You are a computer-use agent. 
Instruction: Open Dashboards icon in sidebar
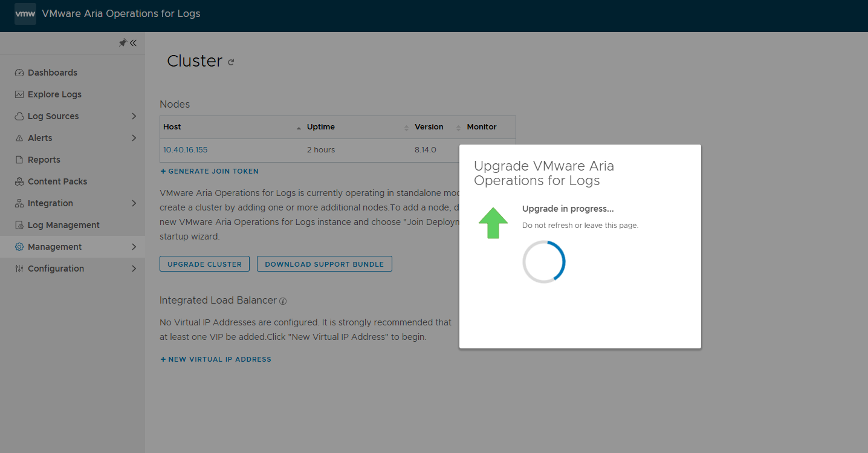(x=19, y=73)
